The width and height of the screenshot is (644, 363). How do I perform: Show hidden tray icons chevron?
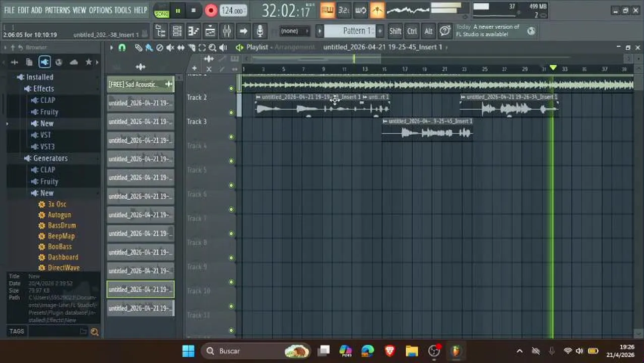520,351
